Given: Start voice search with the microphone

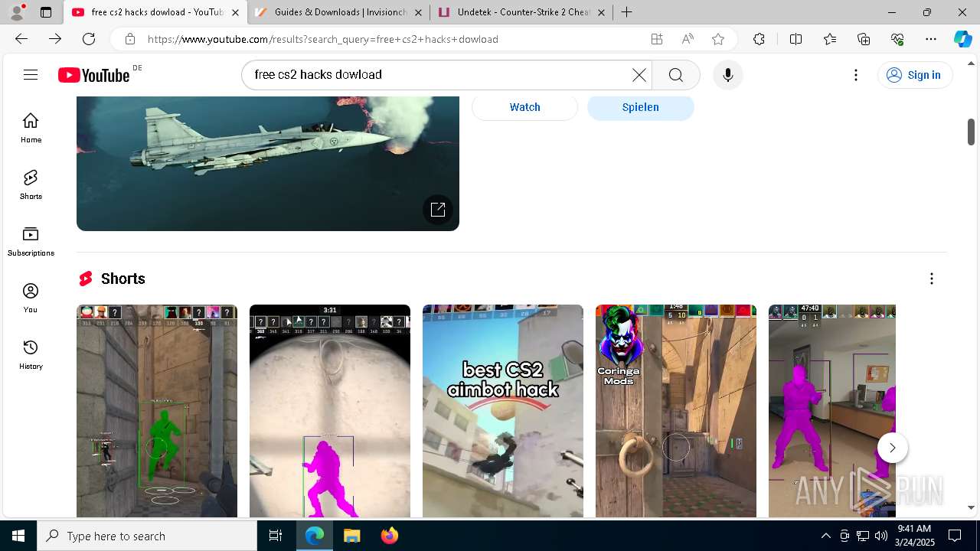Looking at the screenshot, I should click(727, 74).
